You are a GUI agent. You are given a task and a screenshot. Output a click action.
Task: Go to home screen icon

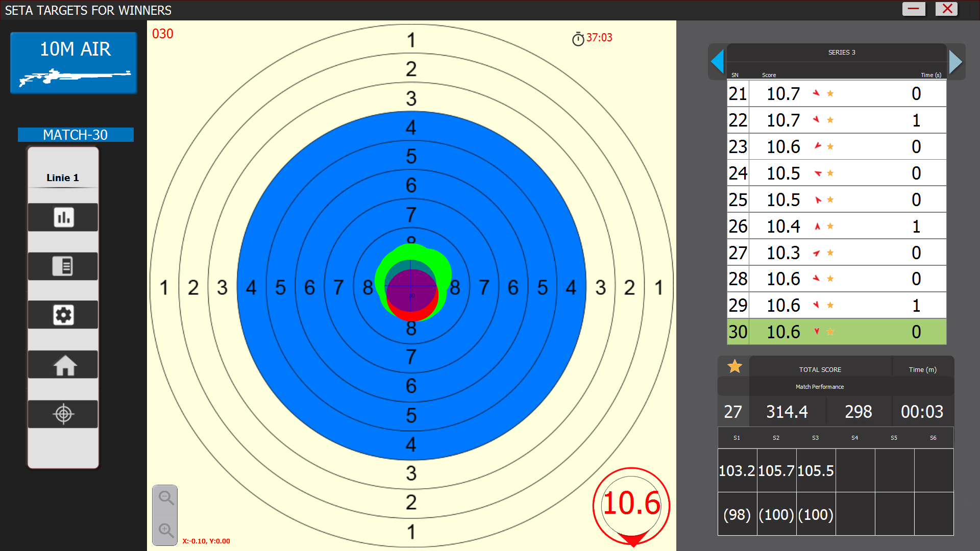[x=63, y=365]
